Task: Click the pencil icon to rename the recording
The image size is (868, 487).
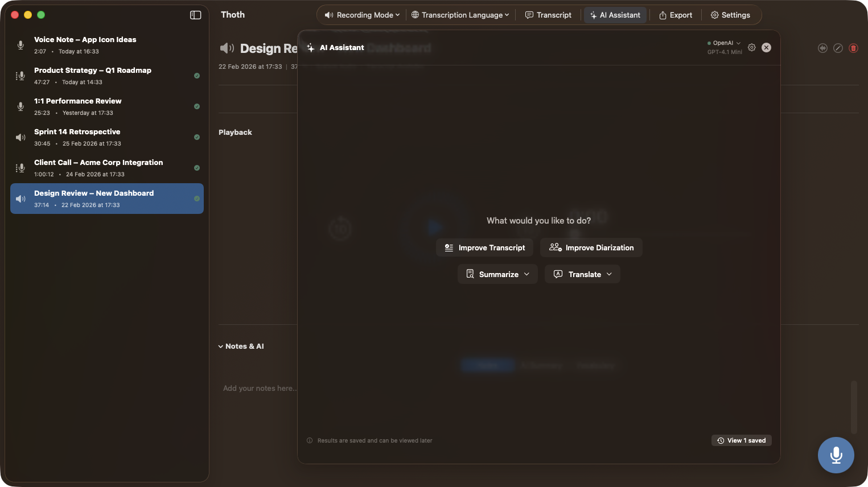Action: [838, 48]
